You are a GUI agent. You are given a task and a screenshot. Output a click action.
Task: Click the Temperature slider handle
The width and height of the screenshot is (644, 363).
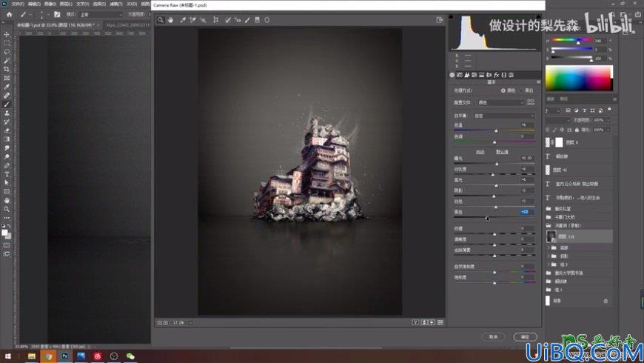click(x=496, y=130)
